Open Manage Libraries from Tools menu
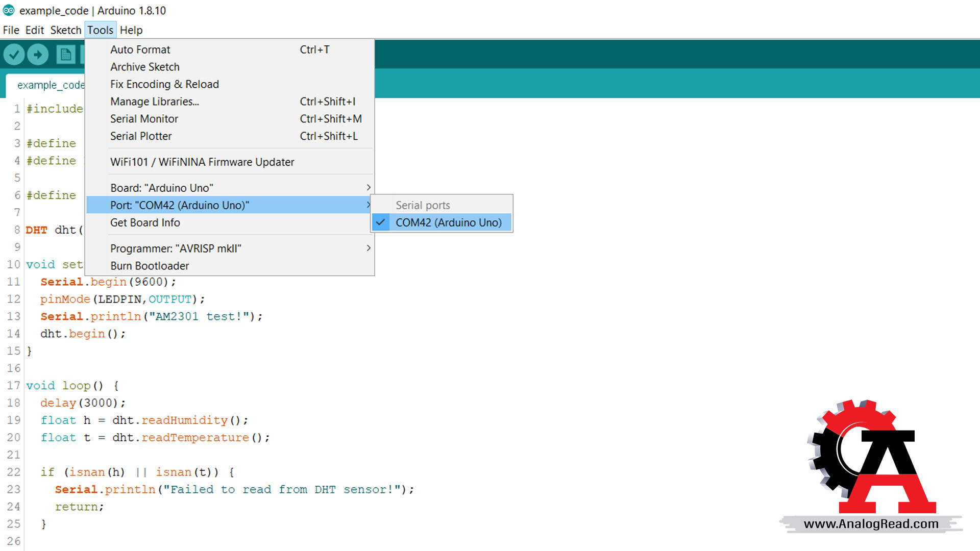 [x=230, y=102]
